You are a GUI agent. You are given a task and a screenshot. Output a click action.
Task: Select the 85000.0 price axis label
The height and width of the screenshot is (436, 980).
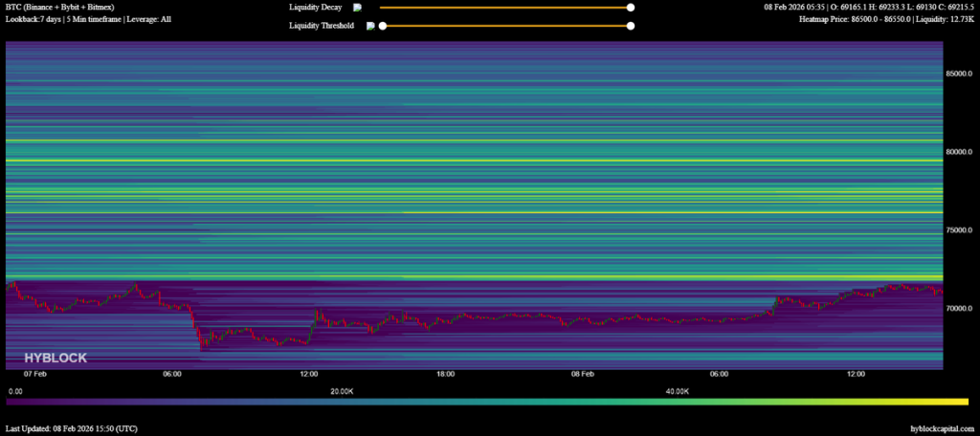click(959, 74)
